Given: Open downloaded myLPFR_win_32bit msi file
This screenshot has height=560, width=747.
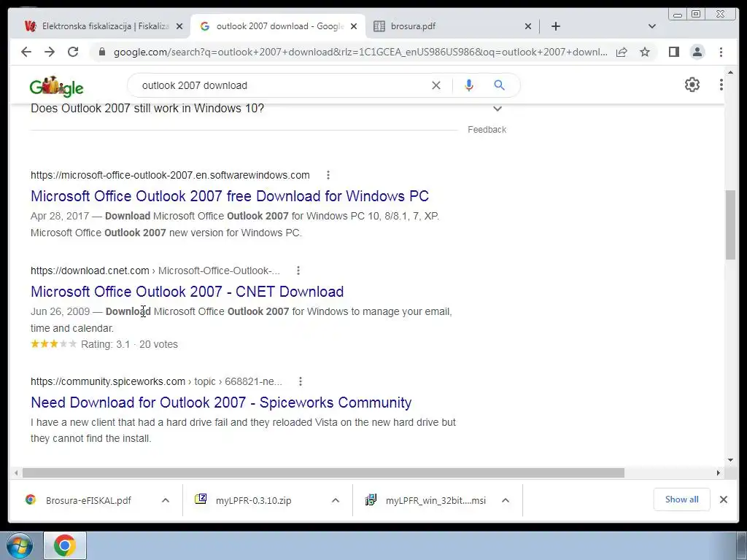Looking at the screenshot, I should (x=436, y=500).
